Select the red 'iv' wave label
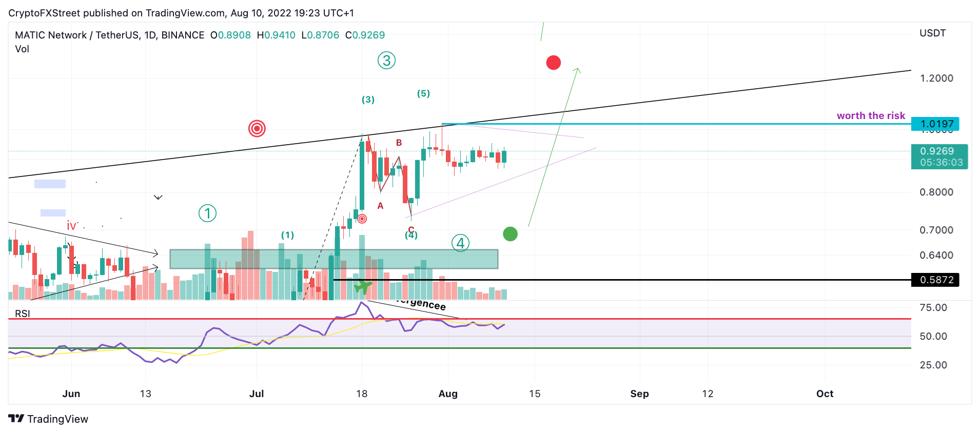The image size is (980, 433). tap(71, 226)
